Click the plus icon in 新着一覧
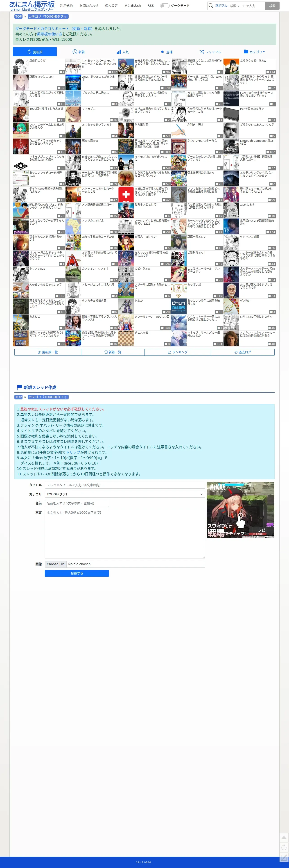This screenshot has width=289, height=868. [x=106, y=352]
